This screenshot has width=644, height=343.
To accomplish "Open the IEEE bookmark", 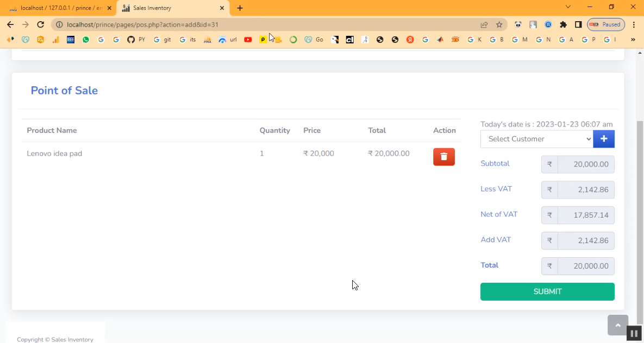I will [x=71, y=40].
